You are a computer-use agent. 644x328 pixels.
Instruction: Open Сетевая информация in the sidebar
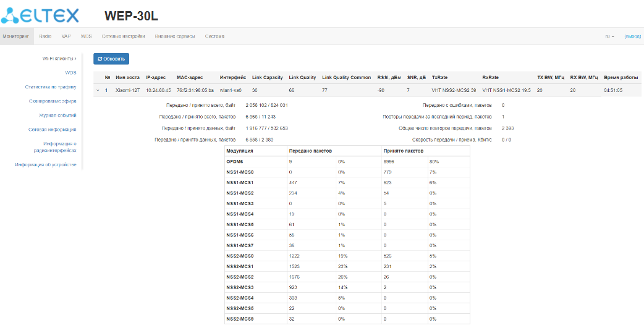52,130
